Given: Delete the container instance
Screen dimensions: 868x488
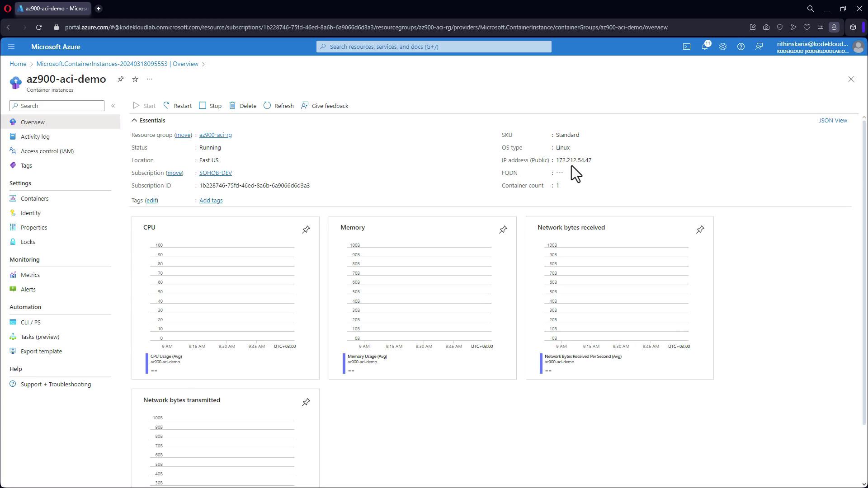Looking at the screenshot, I should click(243, 106).
